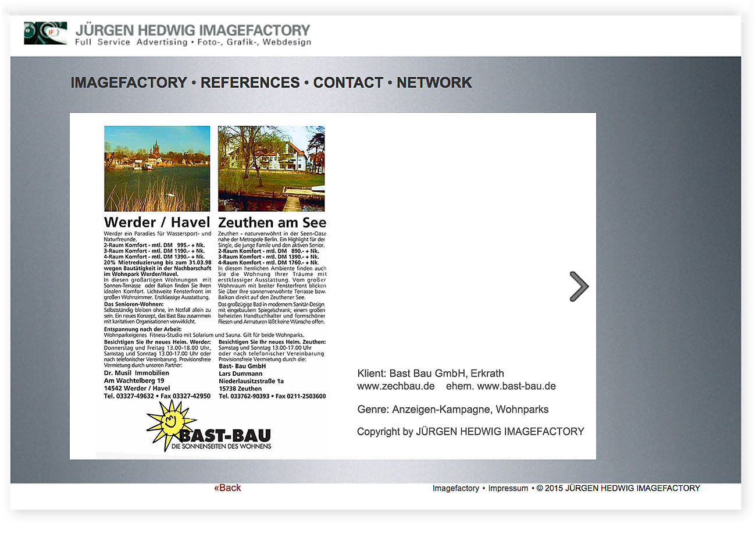
Task: Click the 'Werder / Havel' headline
Action: (x=157, y=222)
